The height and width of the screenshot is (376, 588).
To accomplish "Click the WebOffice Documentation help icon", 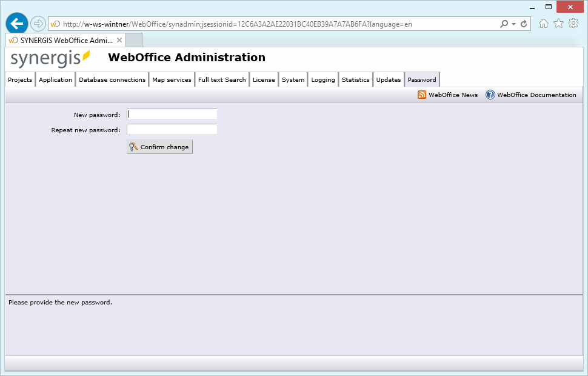I will 490,95.
